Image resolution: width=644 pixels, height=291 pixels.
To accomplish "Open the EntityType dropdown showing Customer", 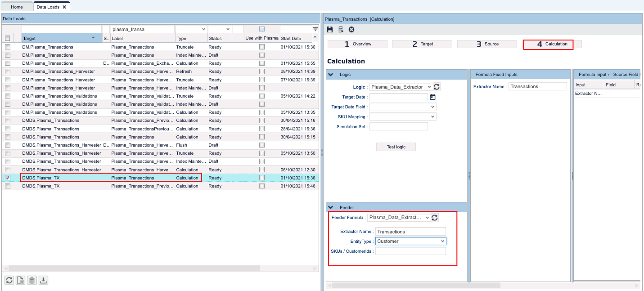I will 410,241.
